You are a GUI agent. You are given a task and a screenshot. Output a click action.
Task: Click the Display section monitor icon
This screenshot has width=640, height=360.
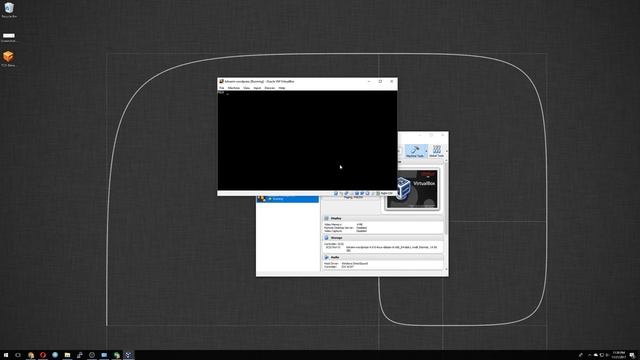click(327, 218)
